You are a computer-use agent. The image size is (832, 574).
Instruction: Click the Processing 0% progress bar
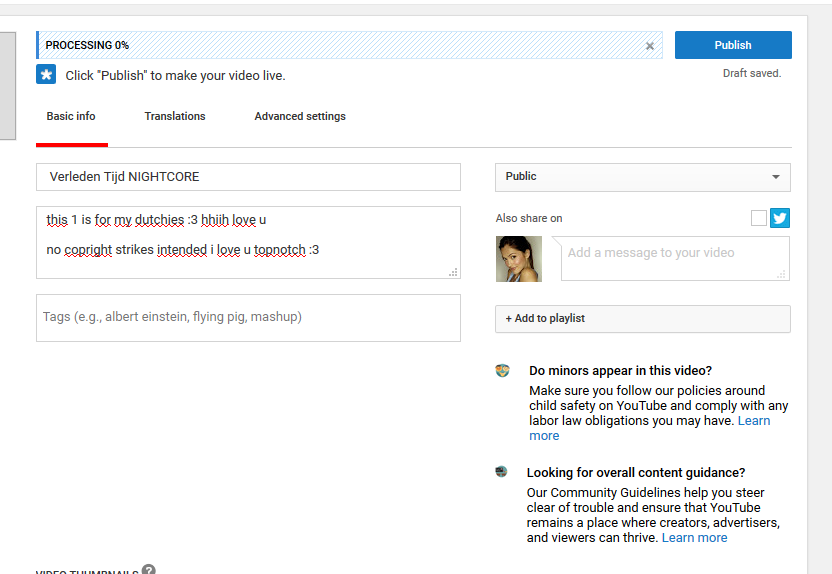point(340,46)
